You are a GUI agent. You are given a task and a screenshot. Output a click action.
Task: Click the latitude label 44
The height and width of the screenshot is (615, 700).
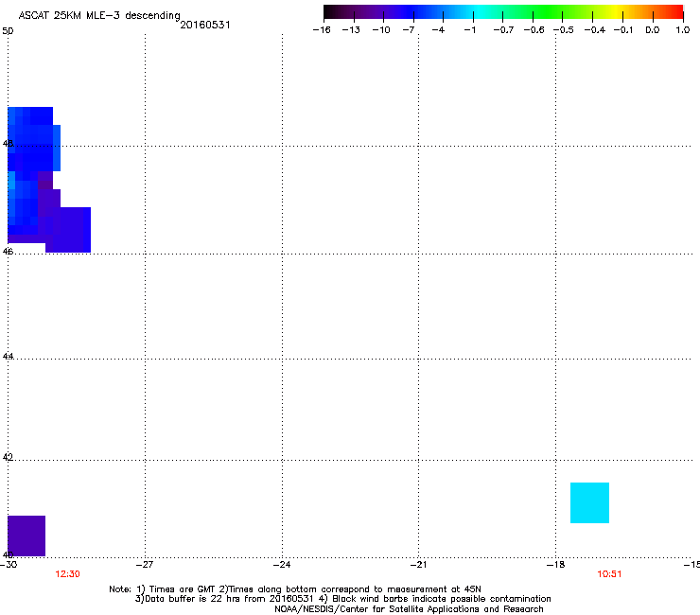click(x=8, y=357)
